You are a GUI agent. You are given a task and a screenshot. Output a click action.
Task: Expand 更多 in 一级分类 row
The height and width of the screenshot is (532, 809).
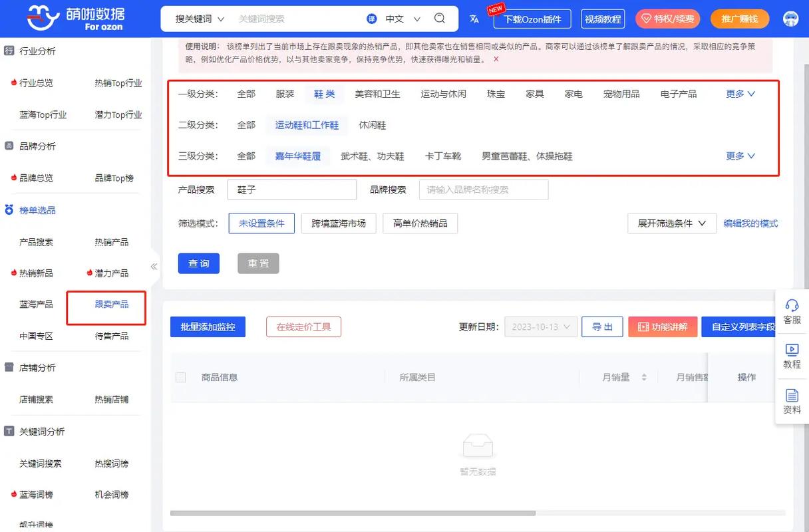point(740,94)
